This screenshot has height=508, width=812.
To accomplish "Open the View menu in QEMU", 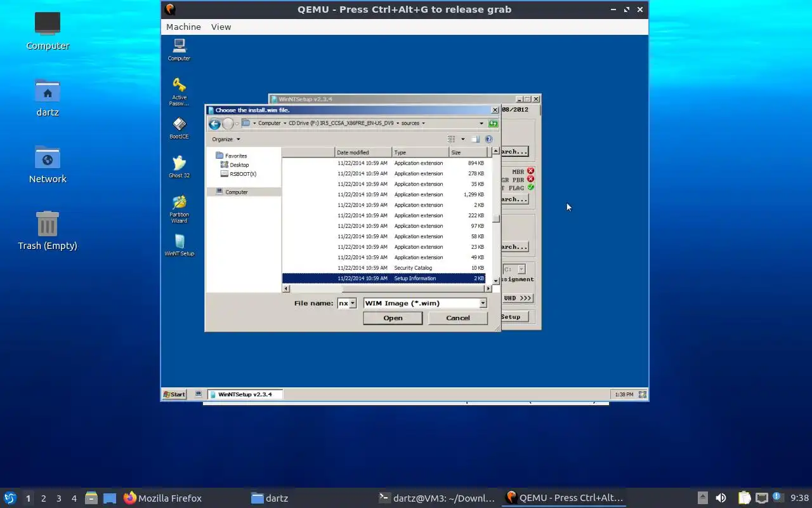I will (x=221, y=27).
